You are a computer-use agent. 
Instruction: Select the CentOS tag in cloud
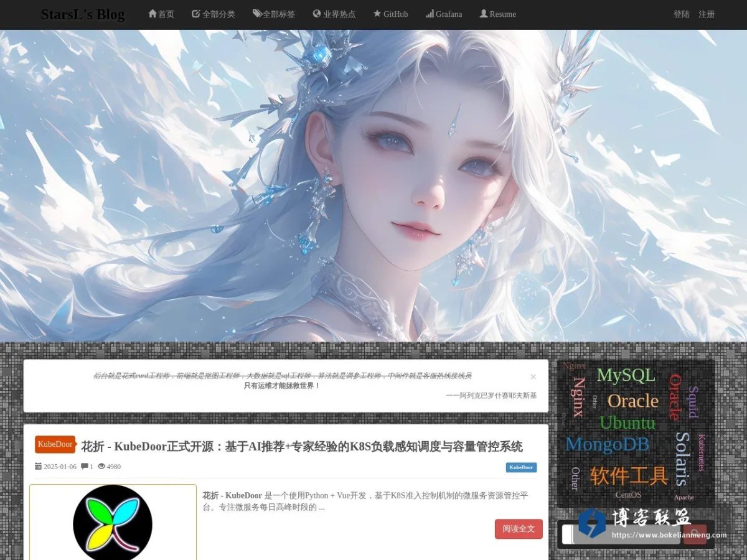[x=628, y=495]
